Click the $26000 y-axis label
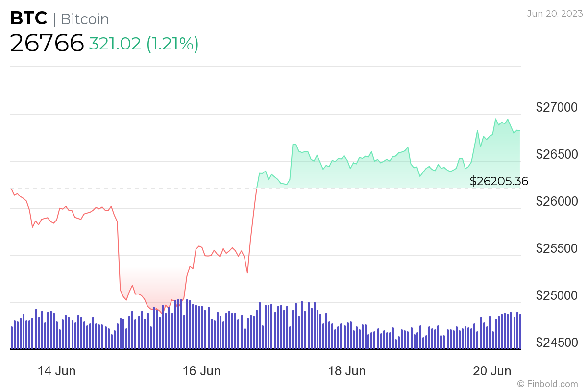The width and height of the screenshot is (588, 392). click(558, 201)
